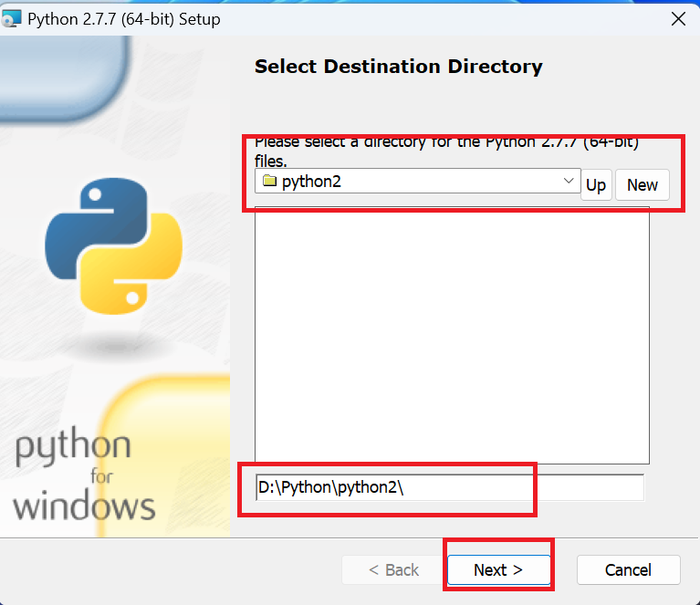Click the Next > button
Image resolution: width=700 pixels, height=605 pixels.
tap(498, 569)
